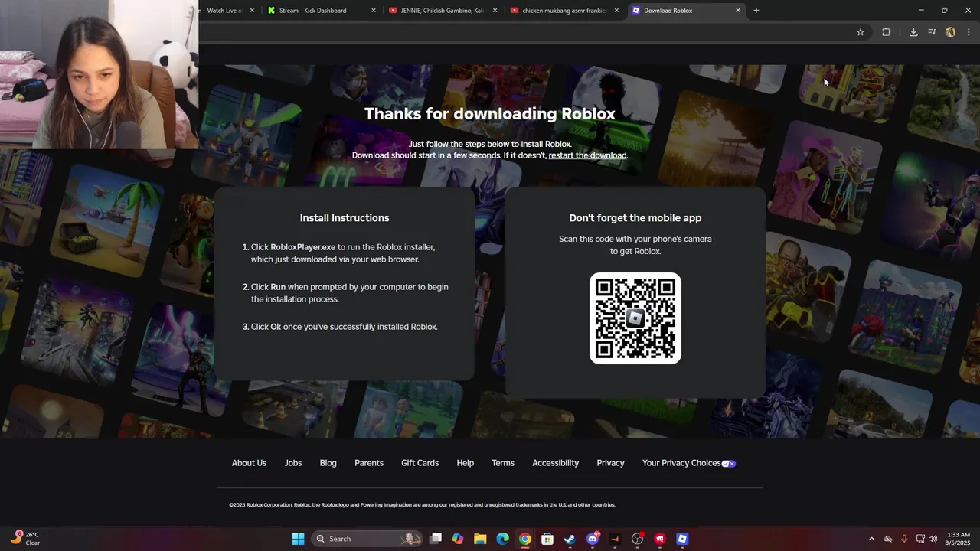
Task: Open Steam from the taskbar
Action: pyautogui.click(x=570, y=539)
